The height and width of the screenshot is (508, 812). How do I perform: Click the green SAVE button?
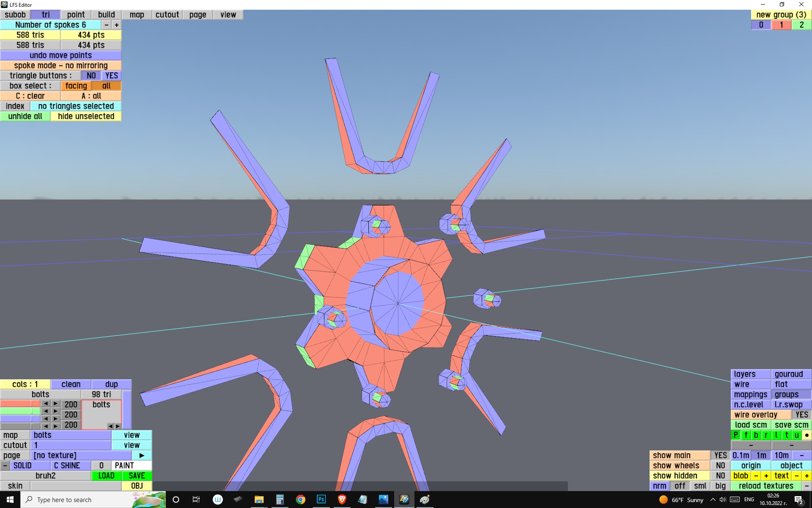(x=137, y=476)
